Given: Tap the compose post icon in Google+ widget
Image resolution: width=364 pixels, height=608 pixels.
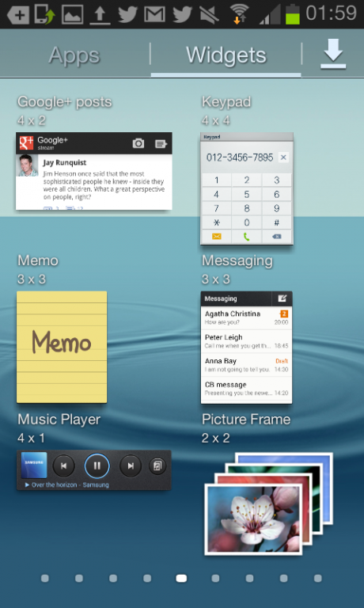Looking at the screenshot, I should pos(161,143).
